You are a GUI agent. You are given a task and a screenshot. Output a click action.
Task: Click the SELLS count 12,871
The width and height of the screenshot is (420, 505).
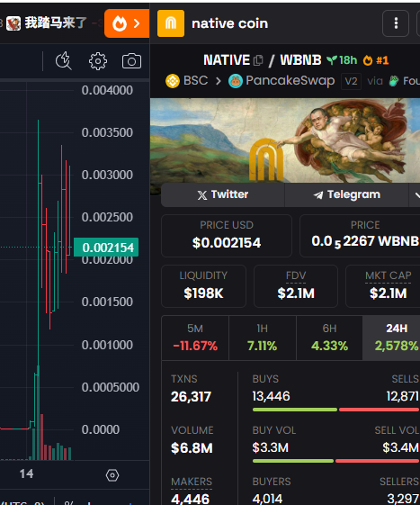click(403, 396)
